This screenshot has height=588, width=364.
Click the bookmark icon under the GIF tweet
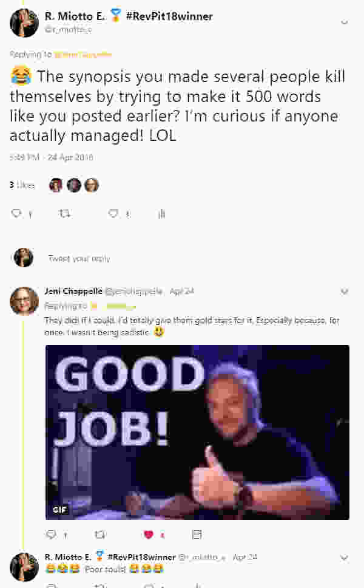pyautogui.click(x=197, y=534)
